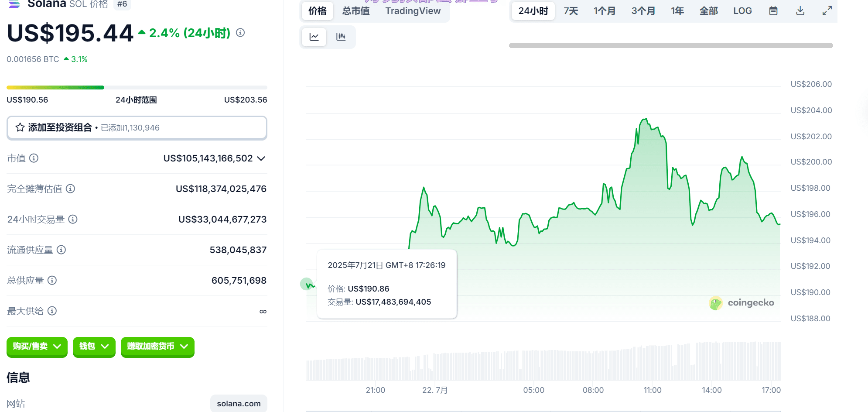Click the US$33,044,677,273 volume value
This screenshot has width=868, height=412.
pyautogui.click(x=222, y=220)
